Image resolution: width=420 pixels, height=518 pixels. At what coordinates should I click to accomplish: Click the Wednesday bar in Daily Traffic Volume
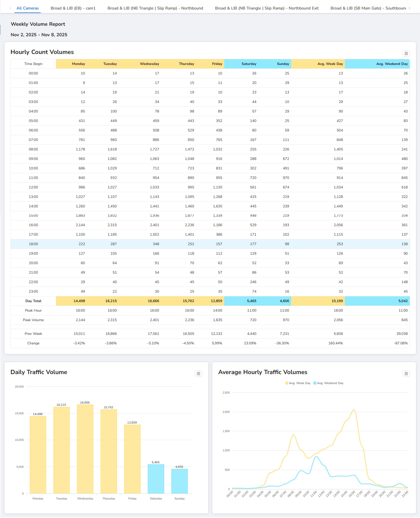(85, 449)
